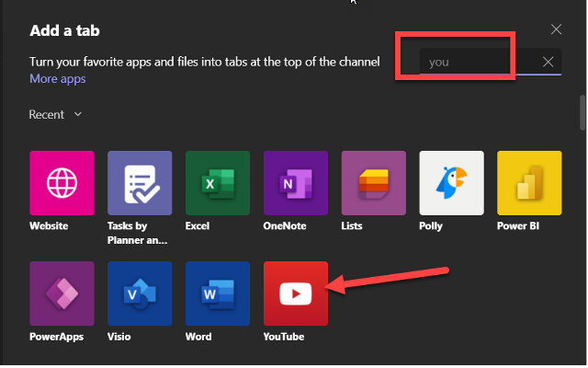Click the Visio label text

click(x=119, y=337)
